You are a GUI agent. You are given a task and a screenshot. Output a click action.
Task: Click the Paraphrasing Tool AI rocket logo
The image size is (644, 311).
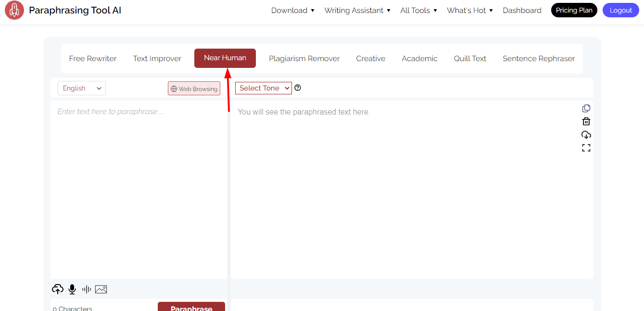(x=14, y=10)
